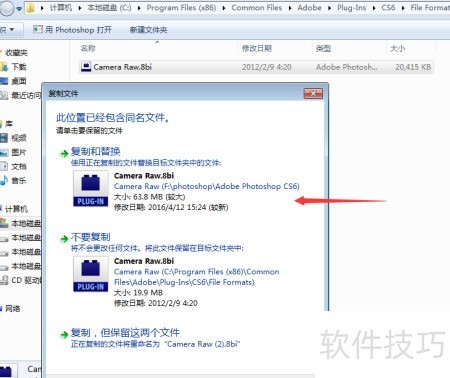The image size is (450, 378).
Task: Select Network in the navigation pane
Action: [13, 309]
